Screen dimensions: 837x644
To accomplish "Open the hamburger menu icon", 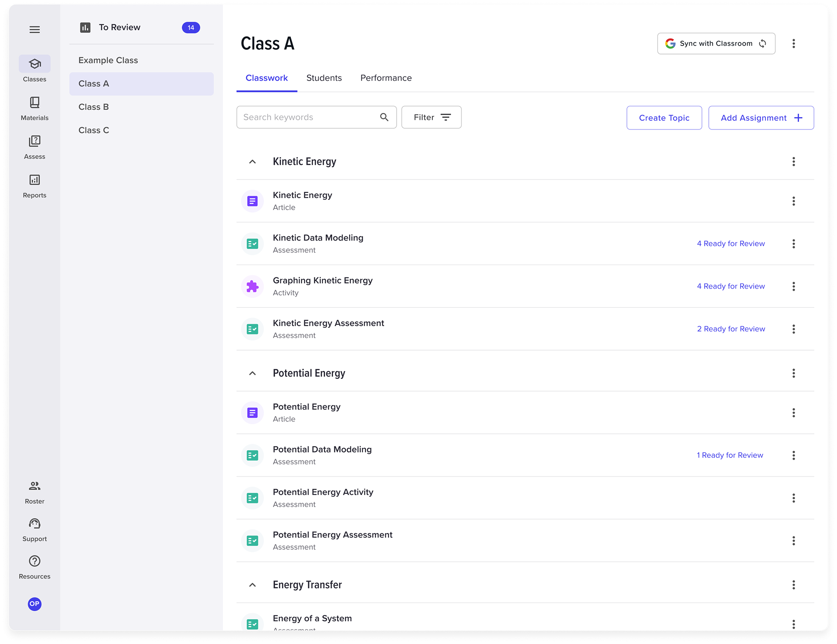I will coord(34,30).
